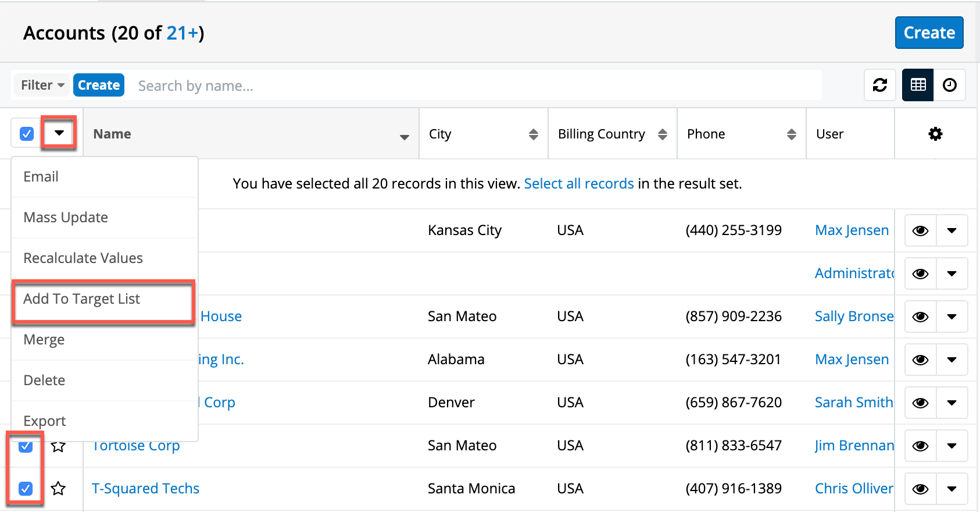Switch to list grid view icon

(x=918, y=85)
